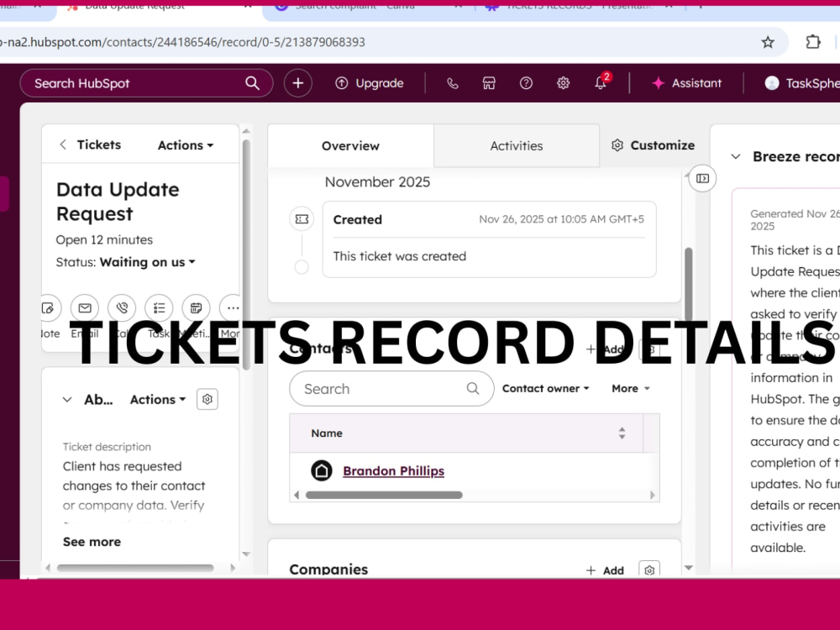Open the browser extensions puzzle icon
840x630 pixels.
coord(813,42)
